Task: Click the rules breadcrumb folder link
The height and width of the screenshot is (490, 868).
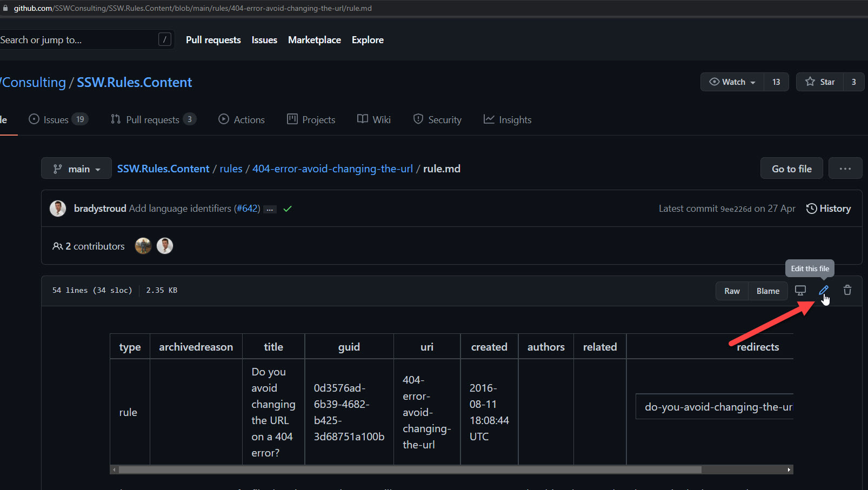Action: (231, 169)
